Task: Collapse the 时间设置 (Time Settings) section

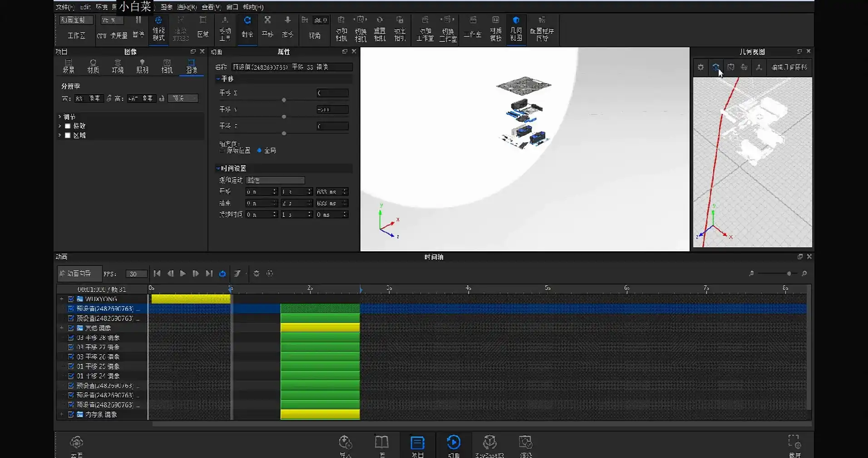Action: [x=218, y=168]
